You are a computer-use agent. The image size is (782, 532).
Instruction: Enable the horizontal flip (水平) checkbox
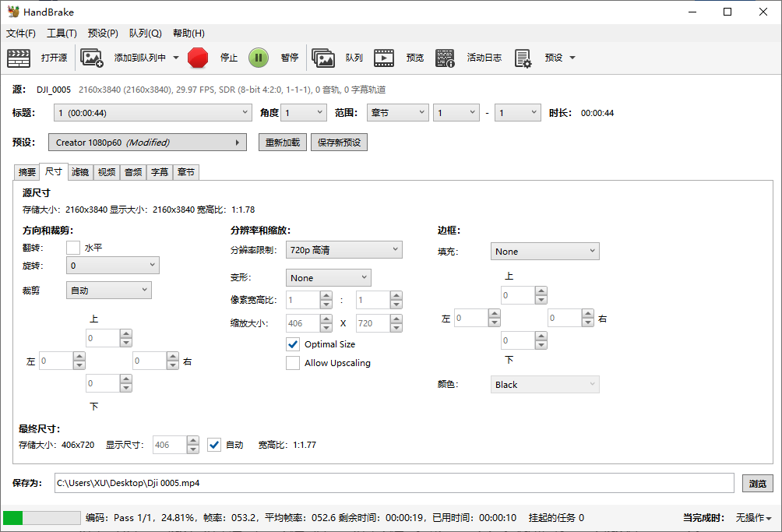point(73,248)
